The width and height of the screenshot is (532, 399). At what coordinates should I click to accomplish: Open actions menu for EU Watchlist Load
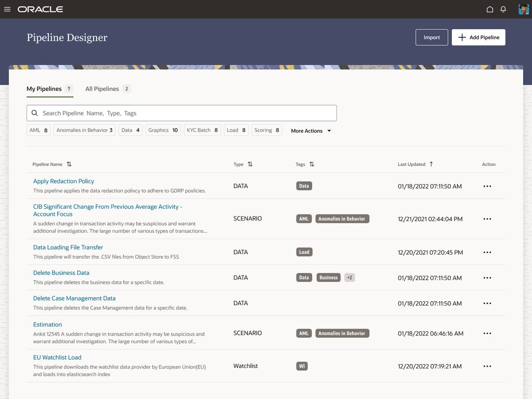point(487,366)
